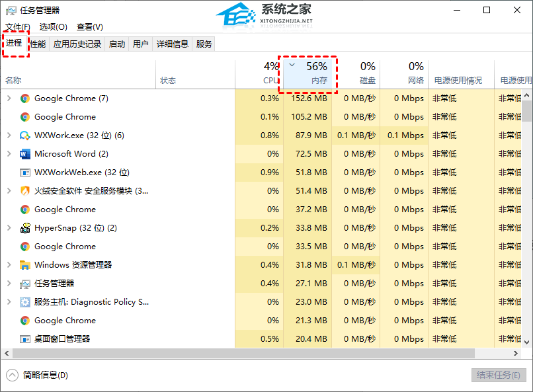This screenshot has width=533, height=392.
Task: Sort by the 内存 column header
Action: (307, 74)
